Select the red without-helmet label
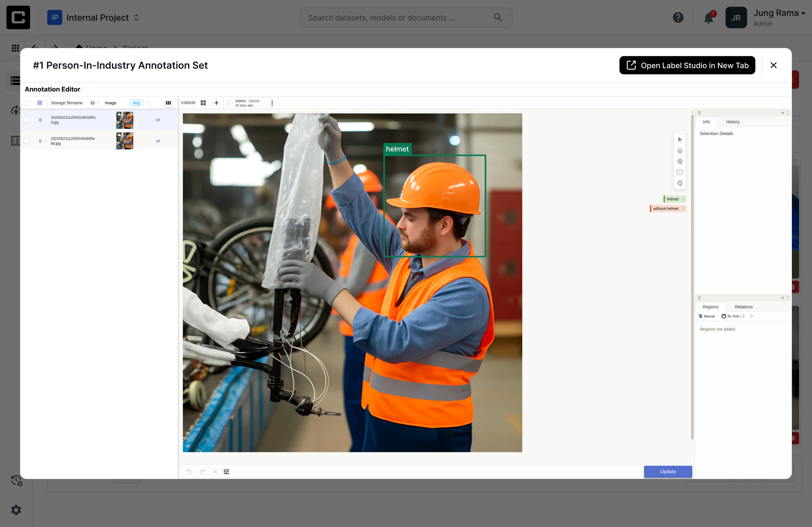Image resolution: width=812 pixels, height=527 pixels. click(x=668, y=209)
